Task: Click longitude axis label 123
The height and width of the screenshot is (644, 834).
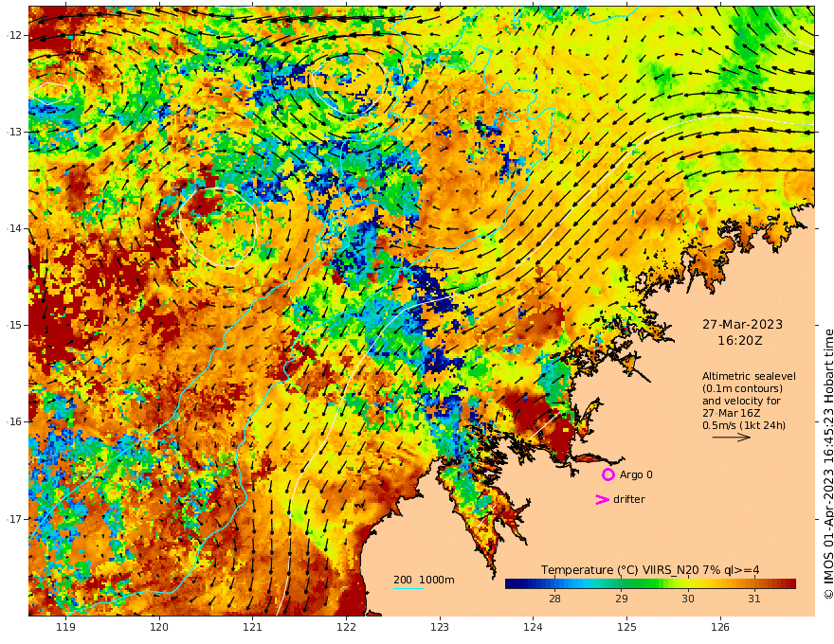Action: 440,627
